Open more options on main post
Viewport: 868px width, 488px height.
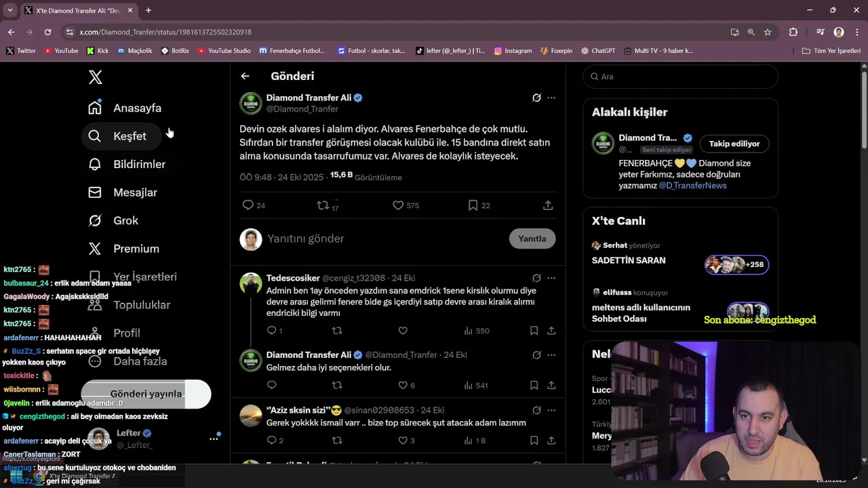click(x=551, y=98)
